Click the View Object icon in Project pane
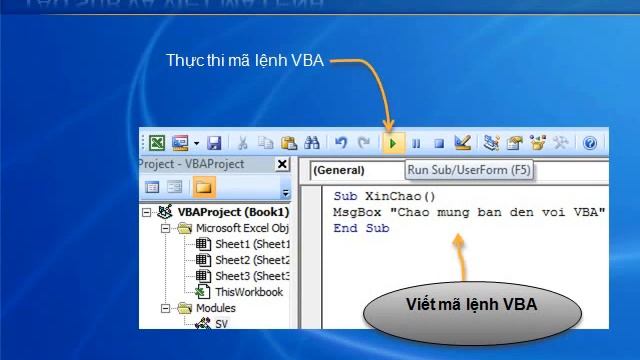 point(175,187)
